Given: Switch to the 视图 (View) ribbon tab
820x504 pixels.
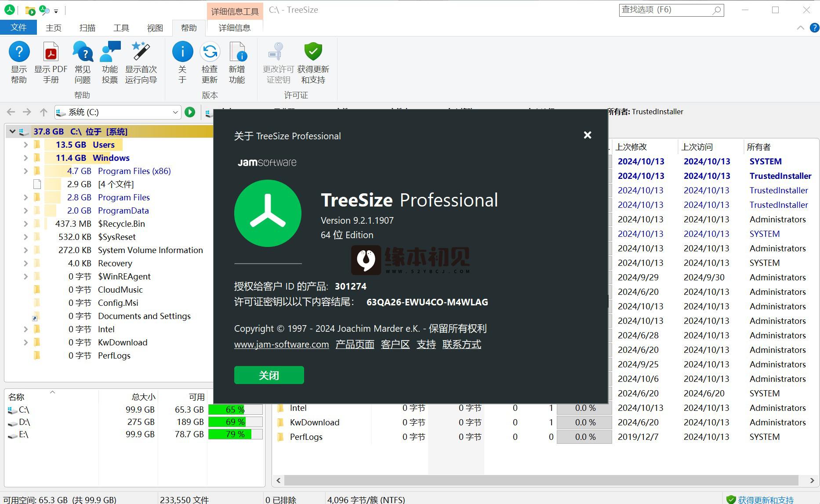Looking at the screenshot, I should (x=155, y=28).
